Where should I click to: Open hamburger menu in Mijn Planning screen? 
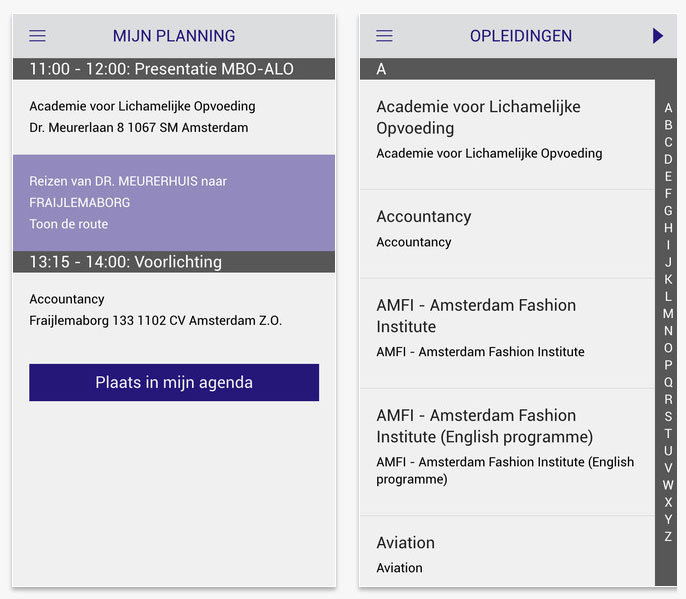click(x=37, y=36)
